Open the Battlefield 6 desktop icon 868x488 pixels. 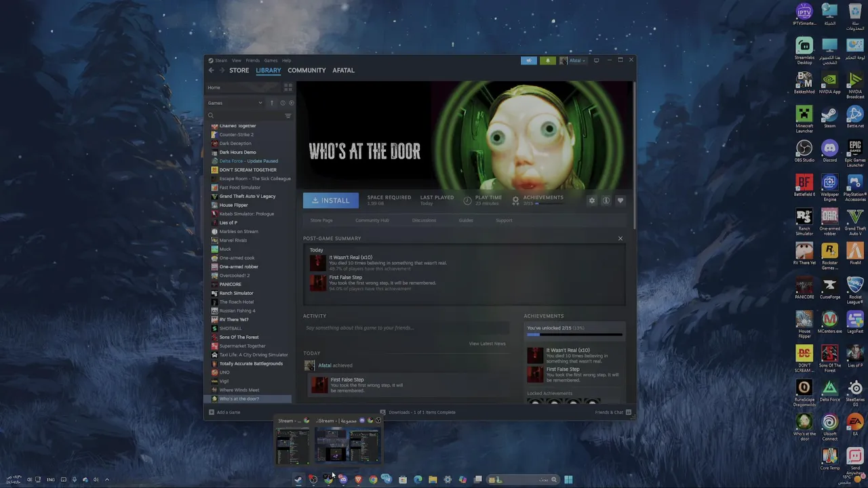[x=804, y=186]
